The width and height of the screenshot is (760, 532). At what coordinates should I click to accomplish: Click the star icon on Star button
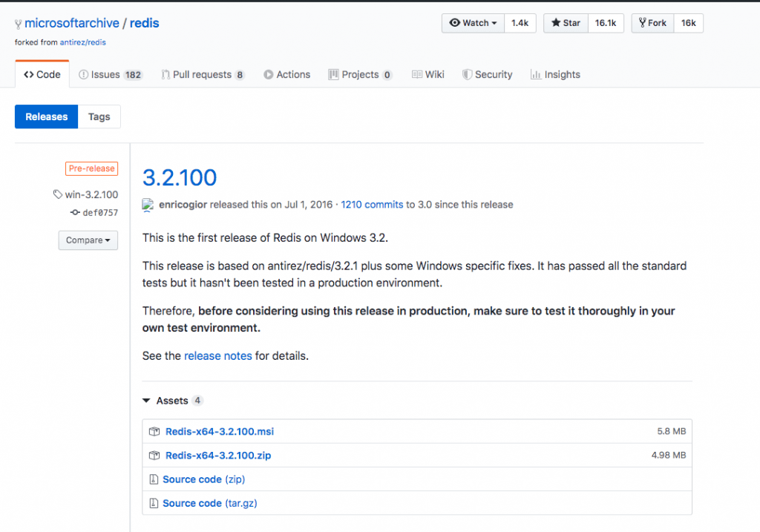coord(556,23)
